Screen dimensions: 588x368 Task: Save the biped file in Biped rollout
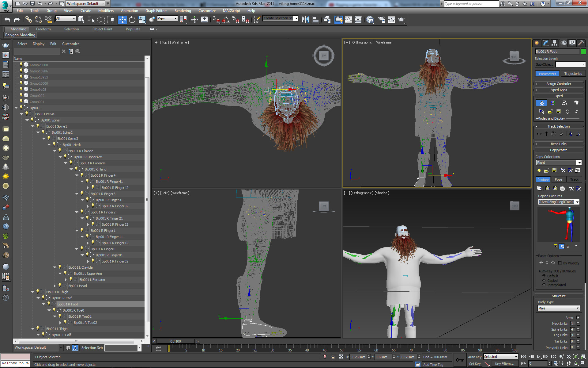[558, 112]
